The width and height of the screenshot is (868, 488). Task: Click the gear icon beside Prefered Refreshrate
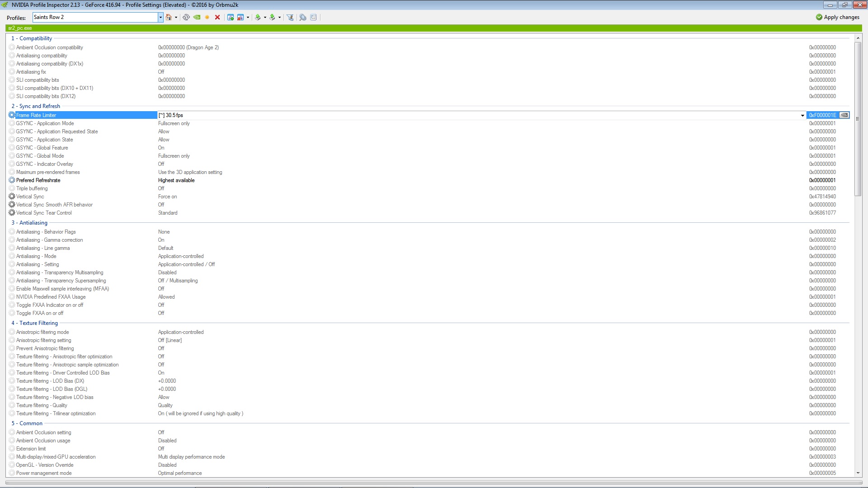(x=12, y=180)
